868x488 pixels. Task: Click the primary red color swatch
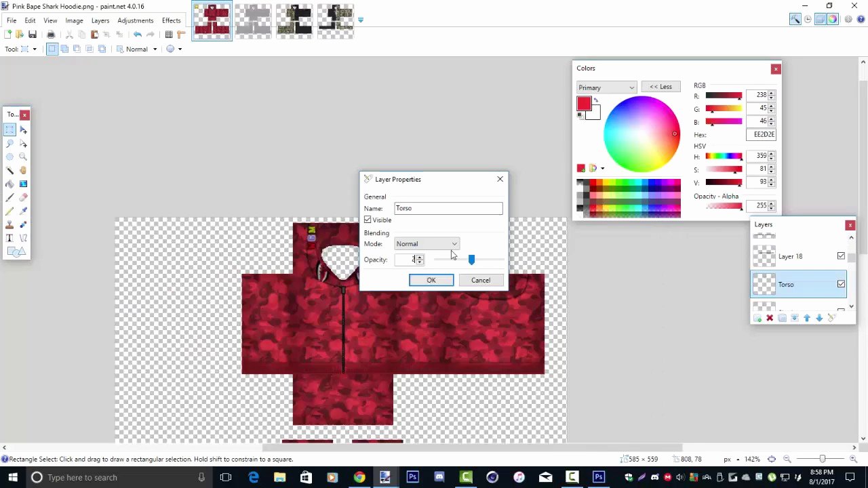[x=584, y=104]
